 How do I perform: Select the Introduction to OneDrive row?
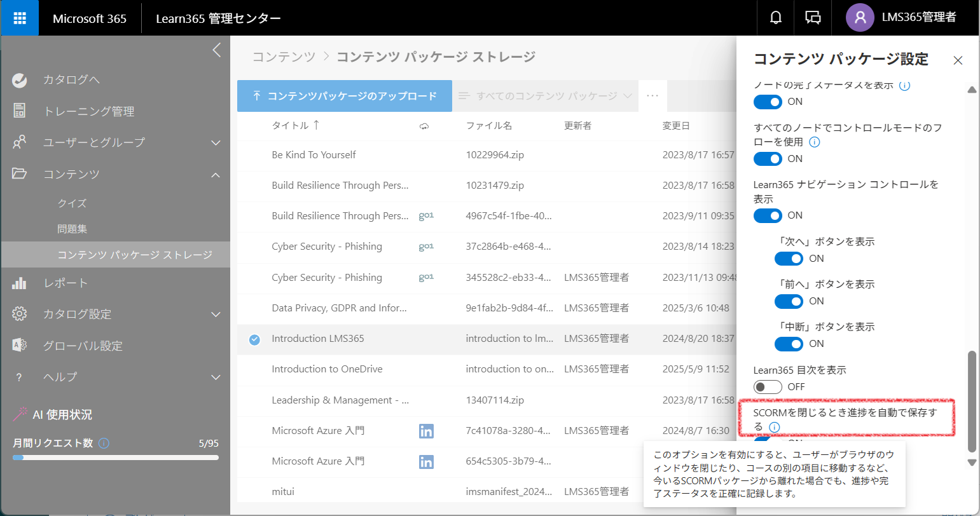tap(487, 369)
